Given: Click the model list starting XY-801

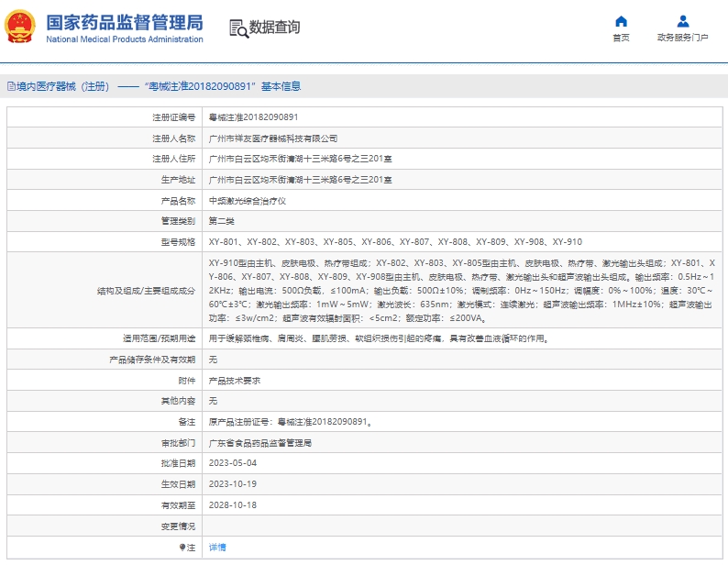Looking at the screenshot, I should [x=395, y=242].
